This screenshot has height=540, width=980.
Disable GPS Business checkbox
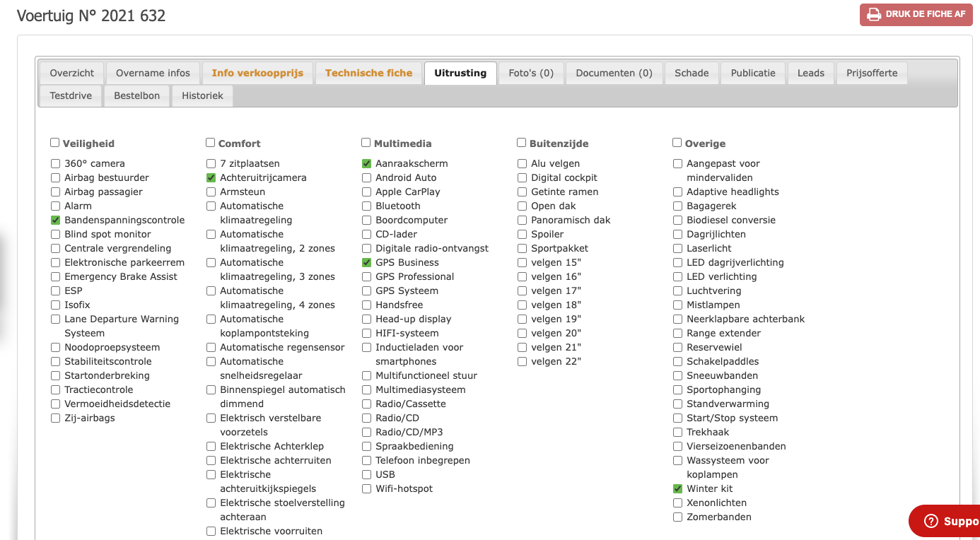[x=366, y=262]
